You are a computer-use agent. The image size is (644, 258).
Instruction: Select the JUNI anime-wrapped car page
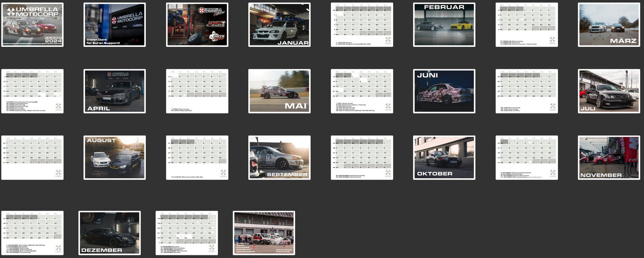[x=444, y=91]
